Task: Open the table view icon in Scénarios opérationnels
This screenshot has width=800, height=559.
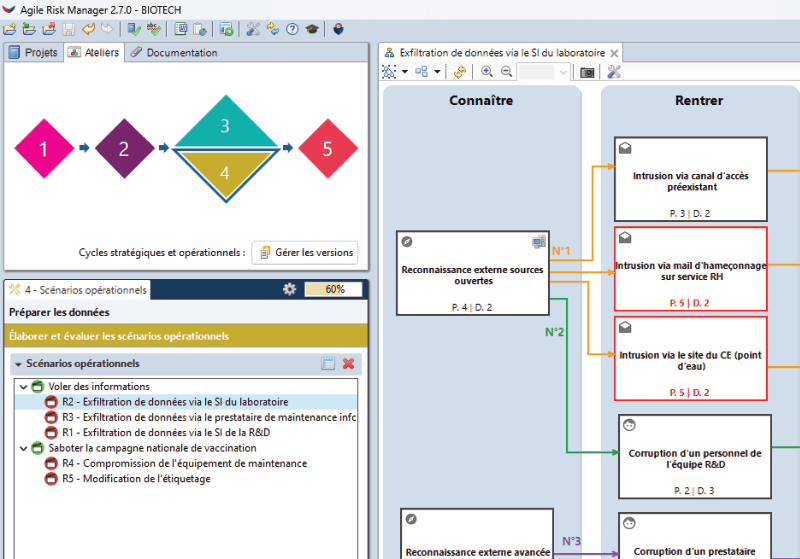Action: pos(328,363)
